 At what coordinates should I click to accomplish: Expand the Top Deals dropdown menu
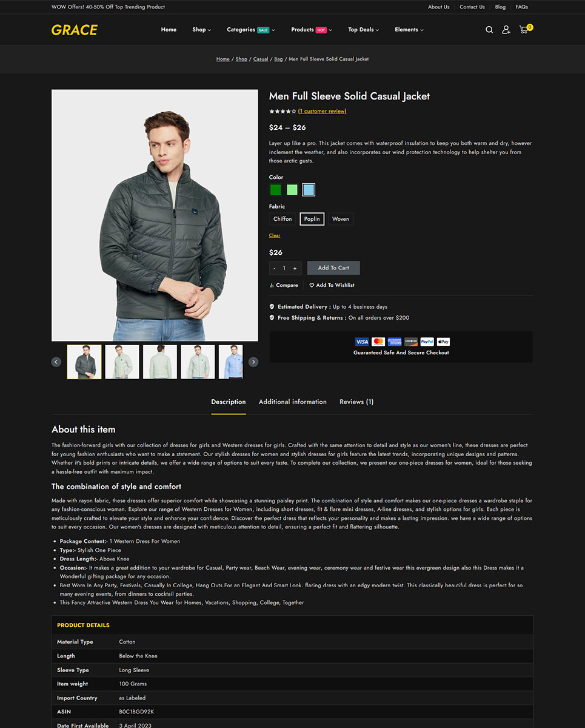[x=363, y=30]
